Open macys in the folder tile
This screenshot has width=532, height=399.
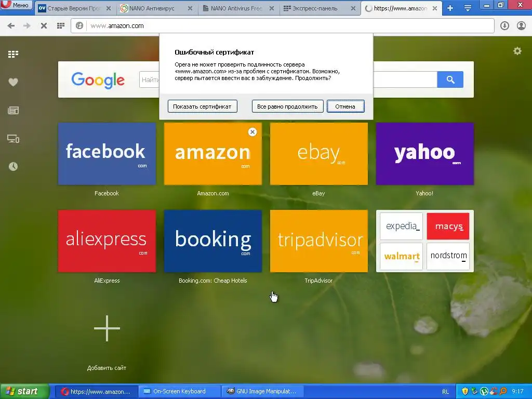(x=448, y=227)
